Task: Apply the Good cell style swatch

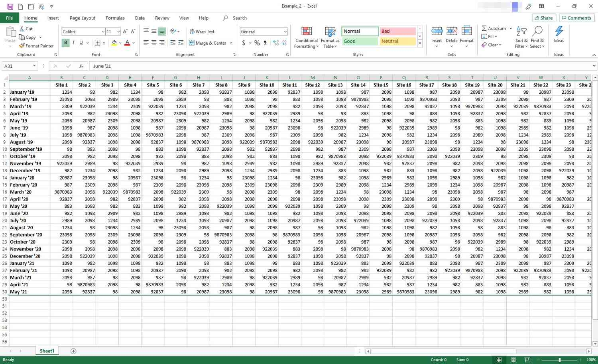Action: pyautogui.click(x=360, y=41)
